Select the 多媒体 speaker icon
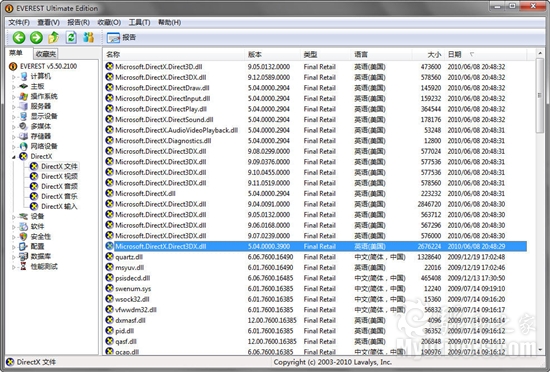This screenshot has width=550, height=372. coord(24,126)
